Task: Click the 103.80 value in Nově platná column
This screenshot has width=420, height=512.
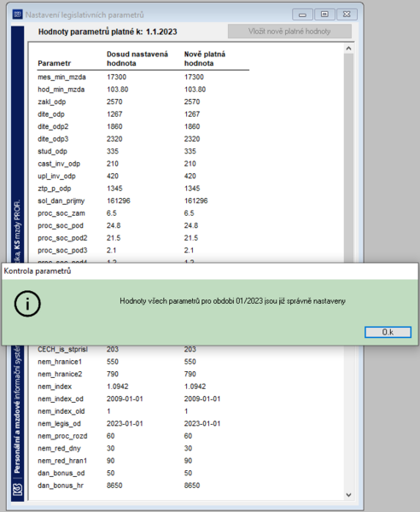Action: click(x=195, y=90)
